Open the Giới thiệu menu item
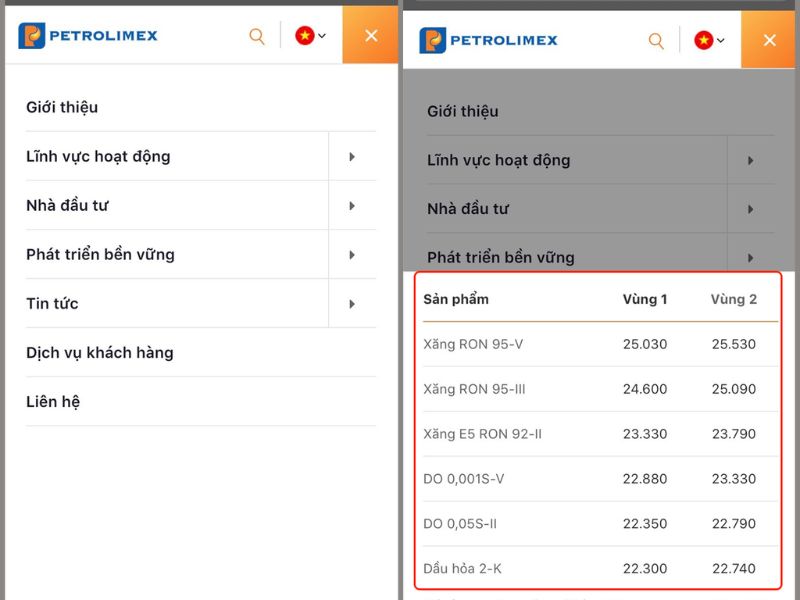The image size is (800, 600). 62,107
